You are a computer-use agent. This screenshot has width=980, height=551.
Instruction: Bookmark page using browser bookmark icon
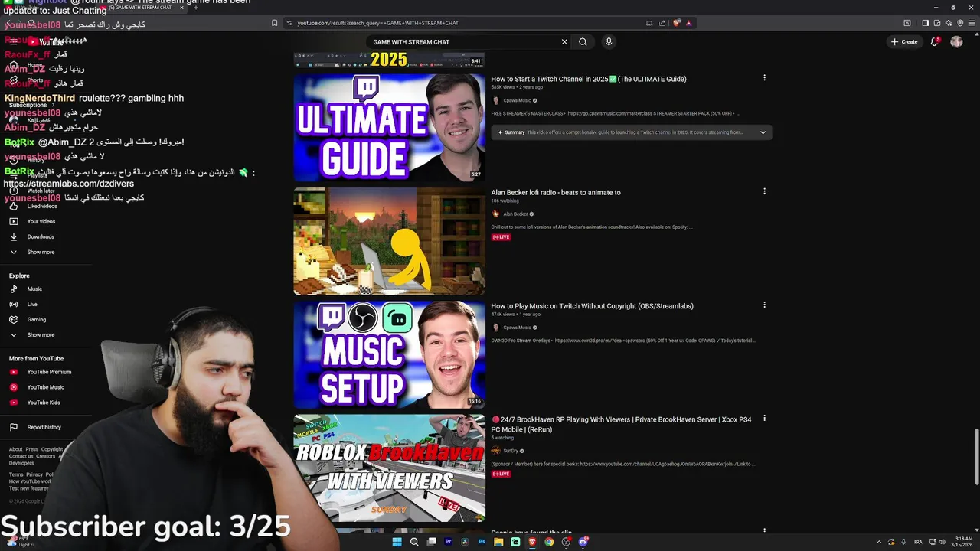(x=274, y=23)
